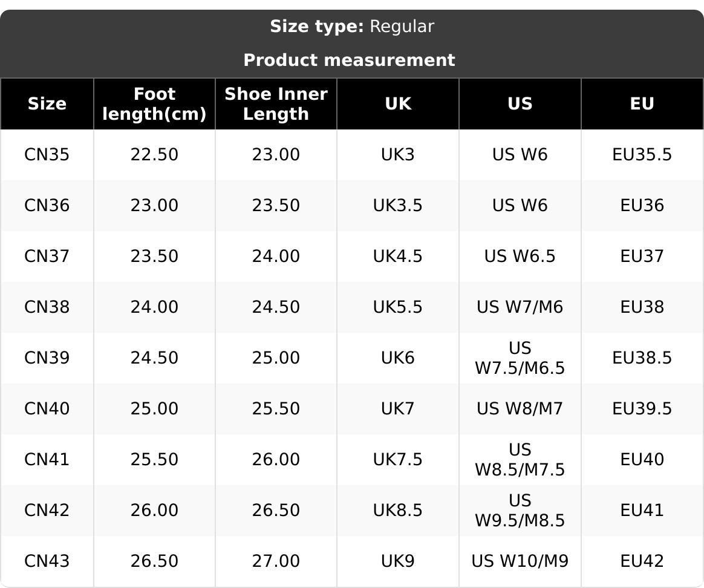Click the Foot length(cm) column header
704x588 pixels.
tap(154, 104)
